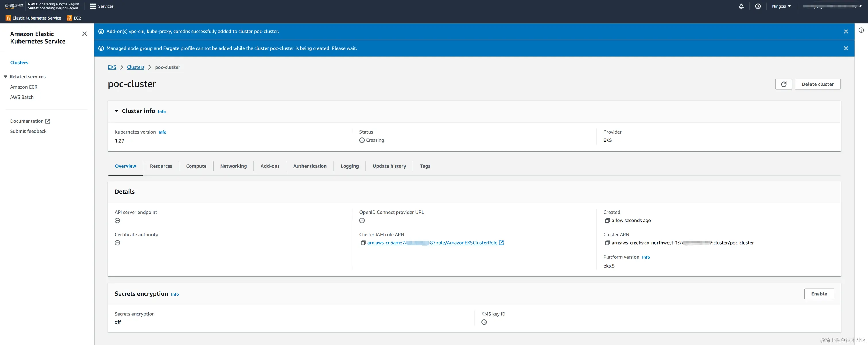The image size is (868, 345).
Task: Click the info icon on node group banner
Action: 101,48
